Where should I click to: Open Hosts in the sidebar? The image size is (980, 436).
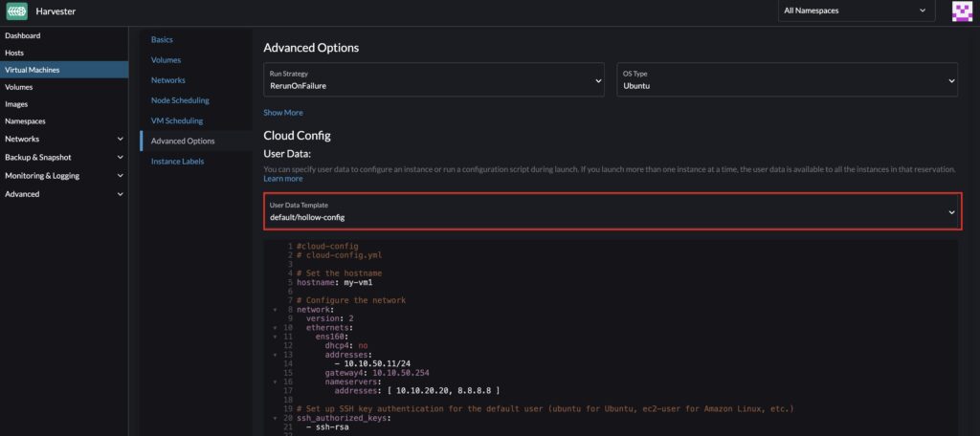(x=14, y=53)
